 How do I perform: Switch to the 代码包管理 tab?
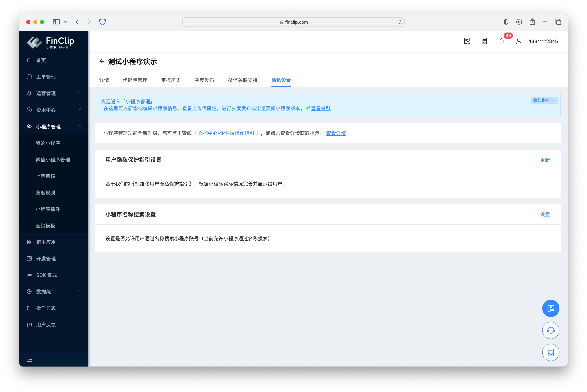point(135,80)
